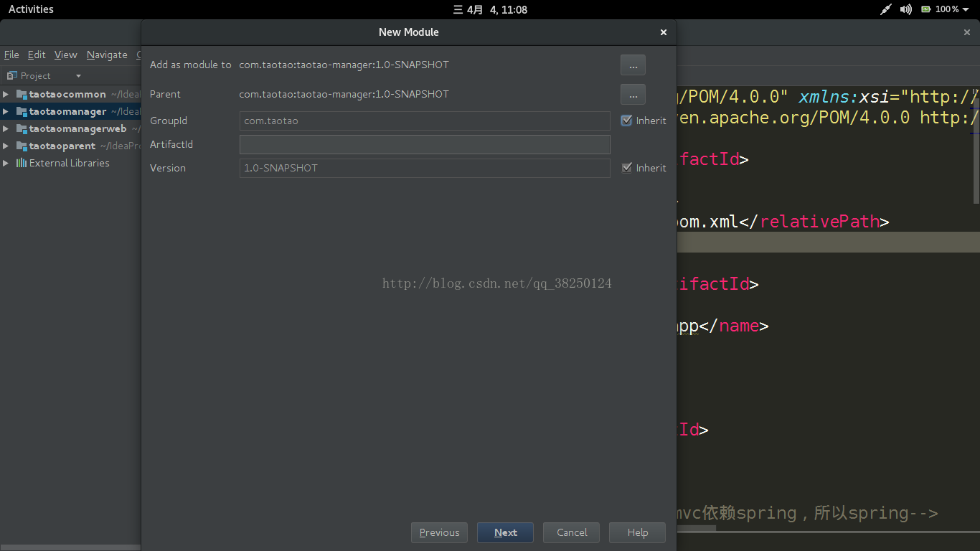Uncheck Inherit checkbox for GroupId
This screenshot has height=551, width=980.
point(626,121)
